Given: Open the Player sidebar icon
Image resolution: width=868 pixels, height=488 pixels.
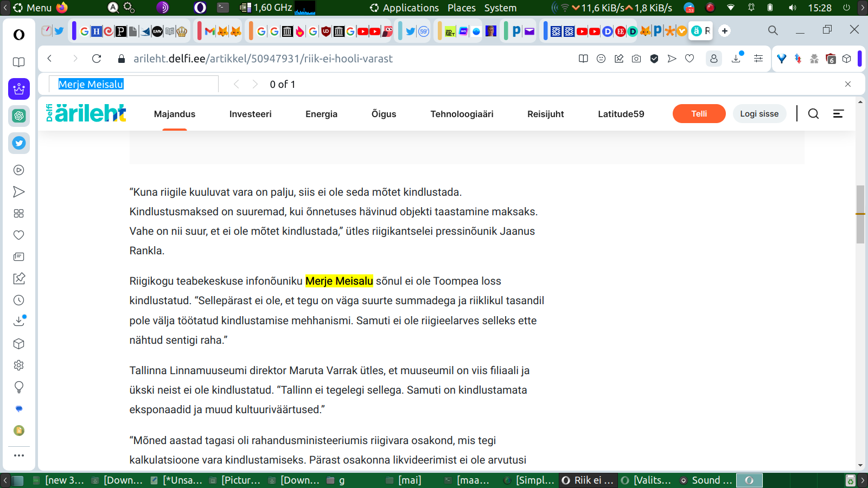Looking at the screenshot, I should [x=19, y=170].
